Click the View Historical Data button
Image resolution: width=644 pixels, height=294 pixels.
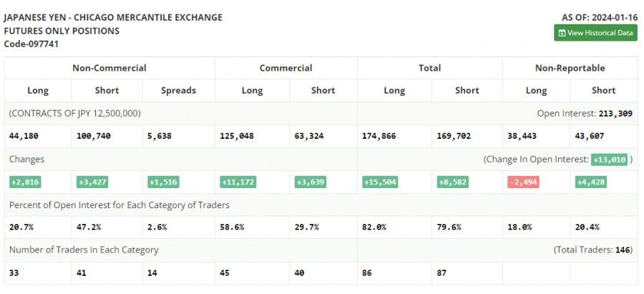tap(595, 33)
